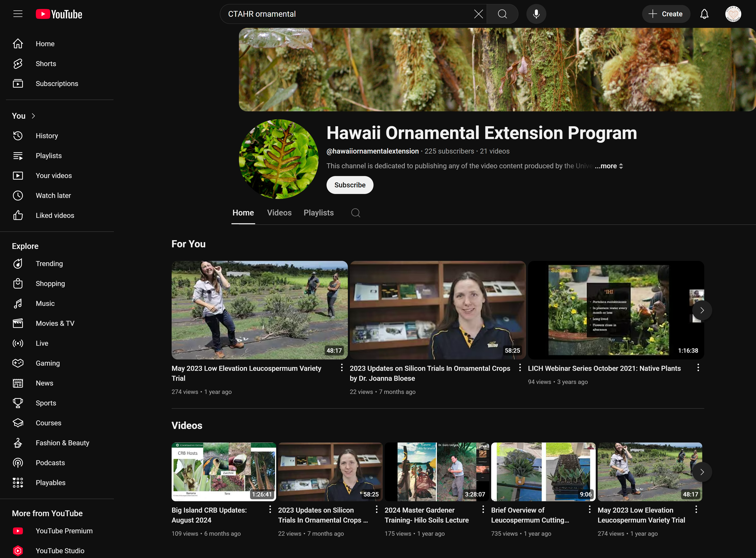Play the 58:25 Silicon Trials thumbnail in For You
This screenshot has width=756, height=558.
[438, 310]
